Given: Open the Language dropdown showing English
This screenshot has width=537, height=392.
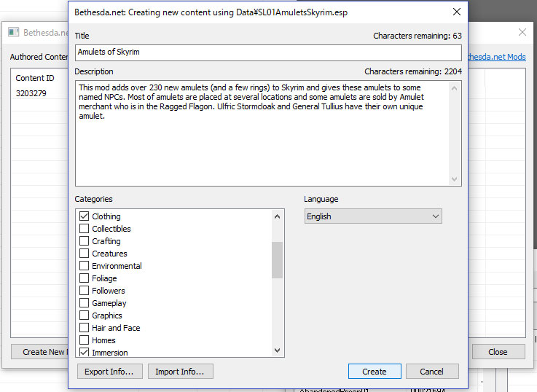Looking at the screenshot, I should (373, 216).
